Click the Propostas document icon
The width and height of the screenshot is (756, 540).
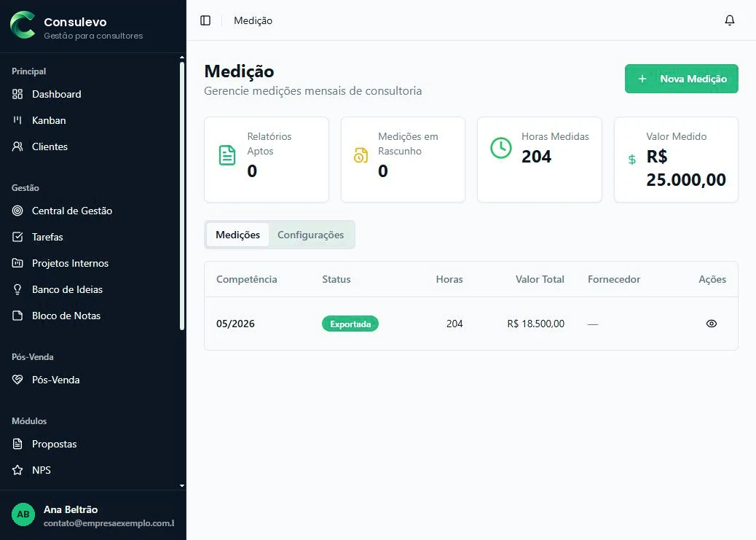point(17,444)
